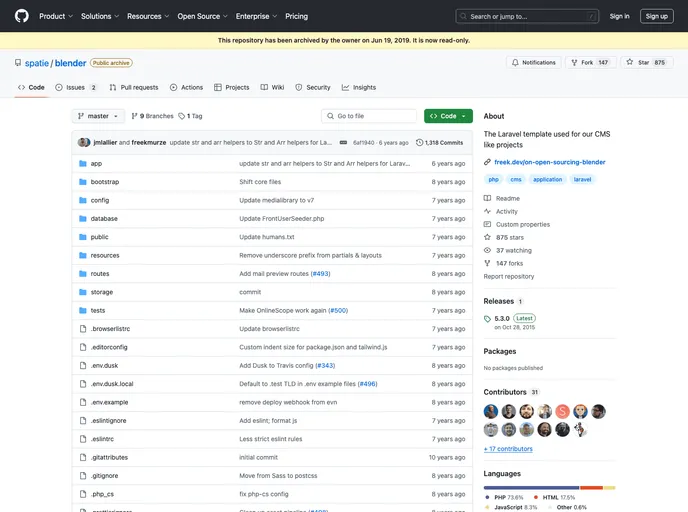
Task: Click the Notifications bell icon
Action: (x=515, y=62)
